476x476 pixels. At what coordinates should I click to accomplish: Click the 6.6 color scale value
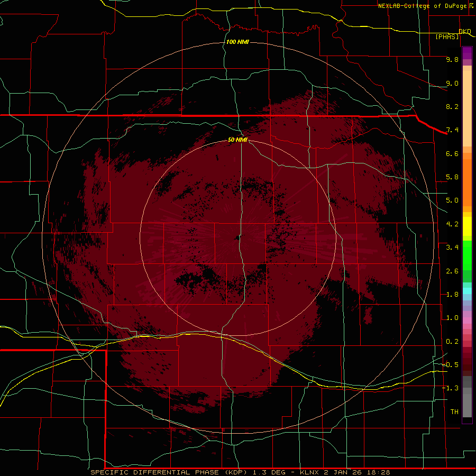tap(452, 153)
